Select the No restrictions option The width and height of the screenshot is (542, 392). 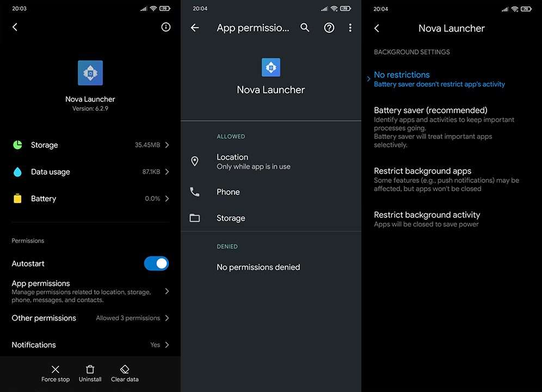click(452, 79)
